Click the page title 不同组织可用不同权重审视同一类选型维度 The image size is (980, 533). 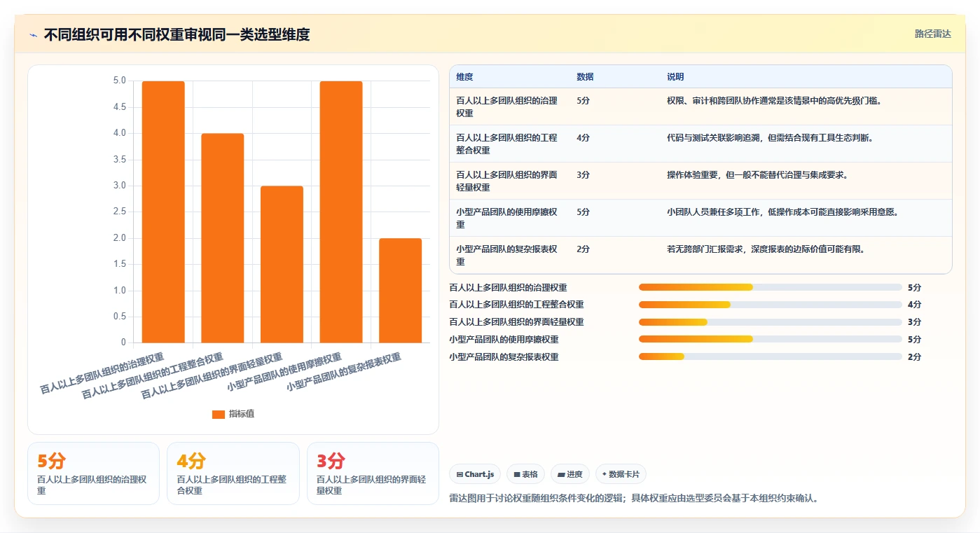click(177, 35)
